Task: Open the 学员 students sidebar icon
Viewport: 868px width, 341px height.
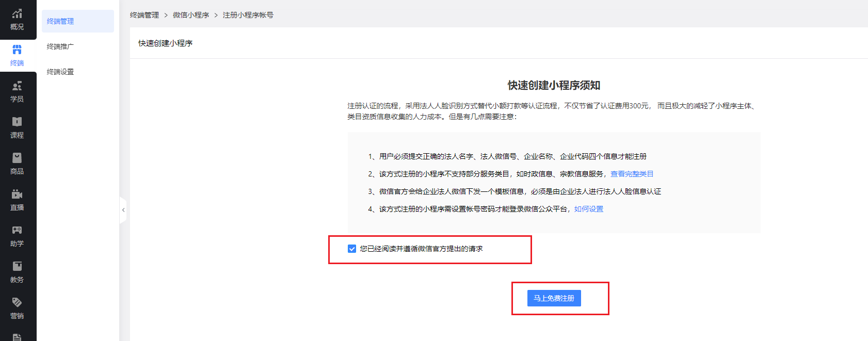Action: 17,92
